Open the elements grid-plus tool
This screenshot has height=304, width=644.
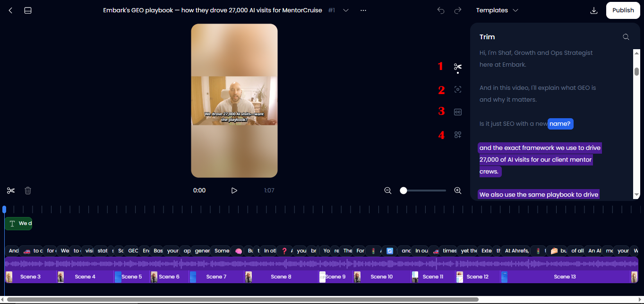tap(457, 135)
